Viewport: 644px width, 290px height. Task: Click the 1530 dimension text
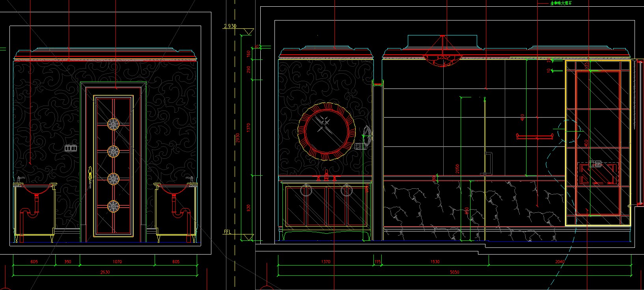pyautogui.click(x=435, y=262)
